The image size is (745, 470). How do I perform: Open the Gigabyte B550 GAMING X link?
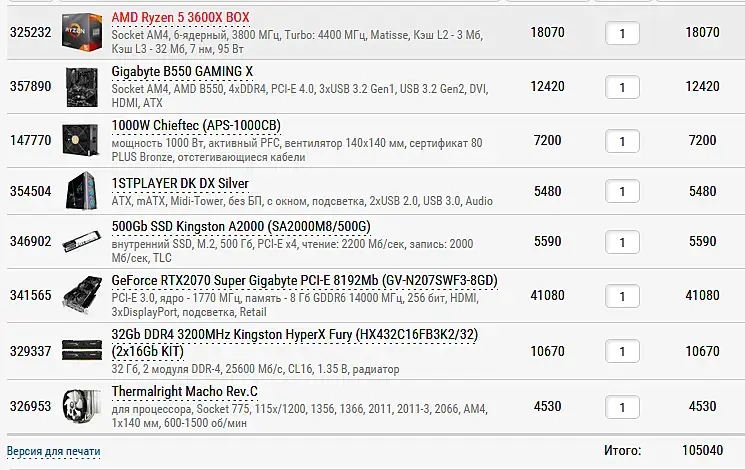tap(182, 72)
